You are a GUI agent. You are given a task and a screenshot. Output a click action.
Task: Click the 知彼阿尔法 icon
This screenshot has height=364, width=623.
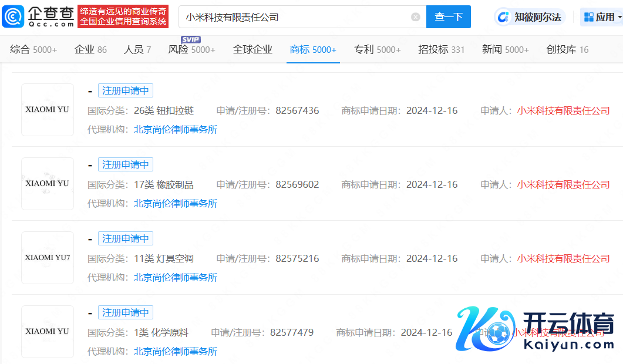click(503, 17)
